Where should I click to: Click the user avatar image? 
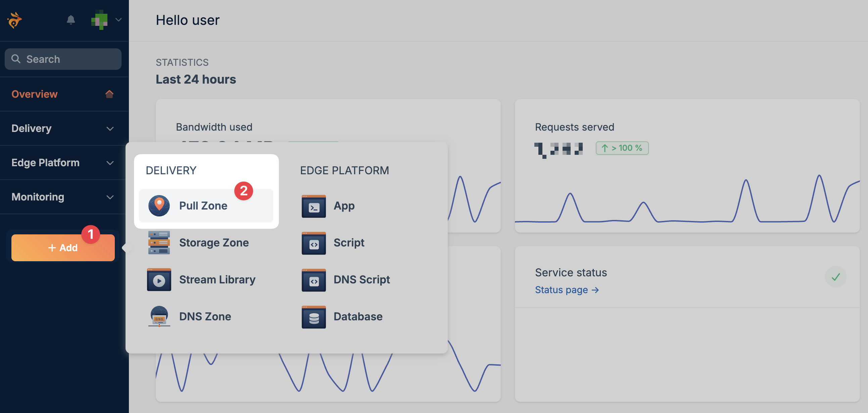[99, 20]
